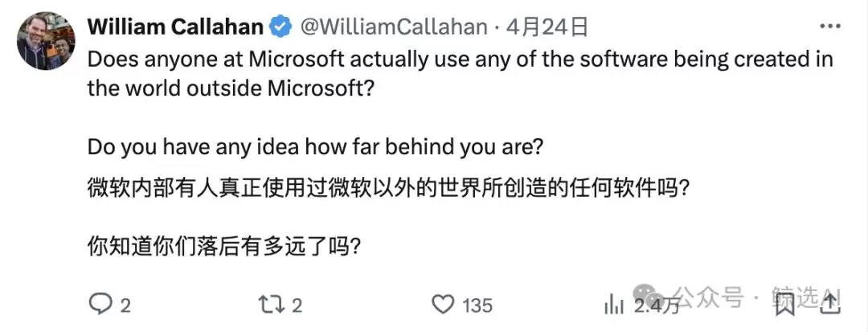Click the line 你知道你们落后有多远了吗
The image size is (868, 332).
click(225, 246)
